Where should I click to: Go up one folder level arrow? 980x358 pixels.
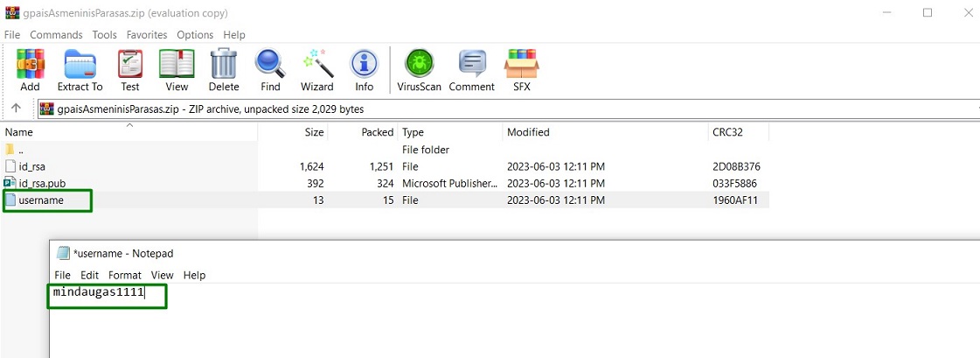tap(16, 109)
